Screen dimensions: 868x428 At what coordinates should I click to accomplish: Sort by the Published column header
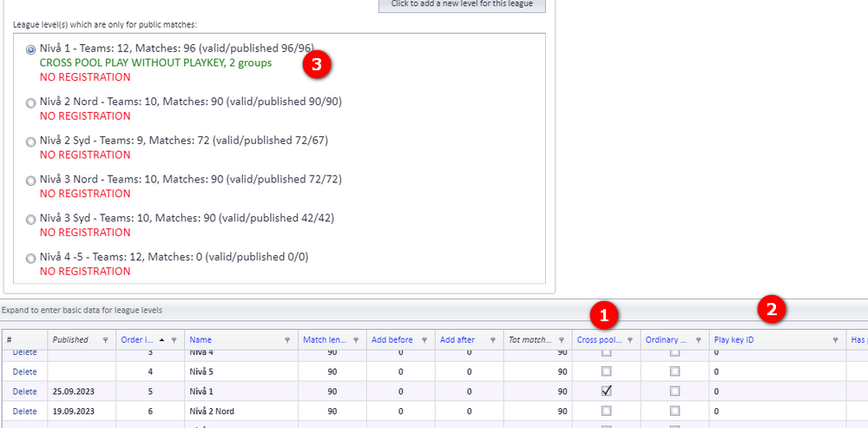70,340
